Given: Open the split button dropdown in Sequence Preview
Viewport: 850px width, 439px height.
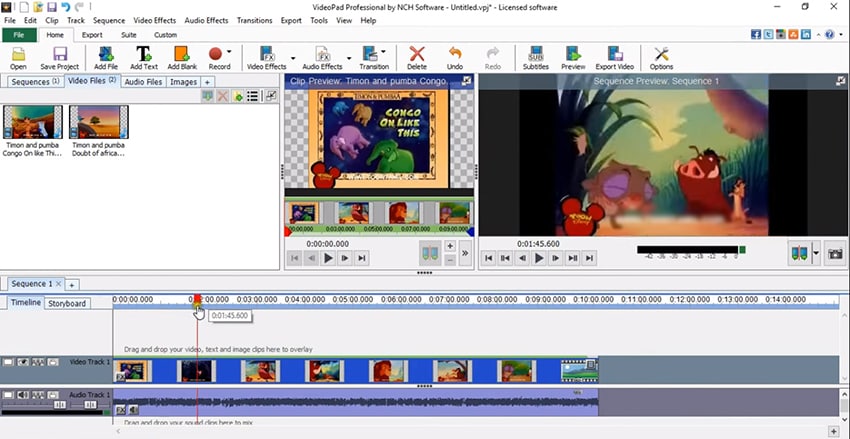Looking at the screenshot, I should point(816,254).
